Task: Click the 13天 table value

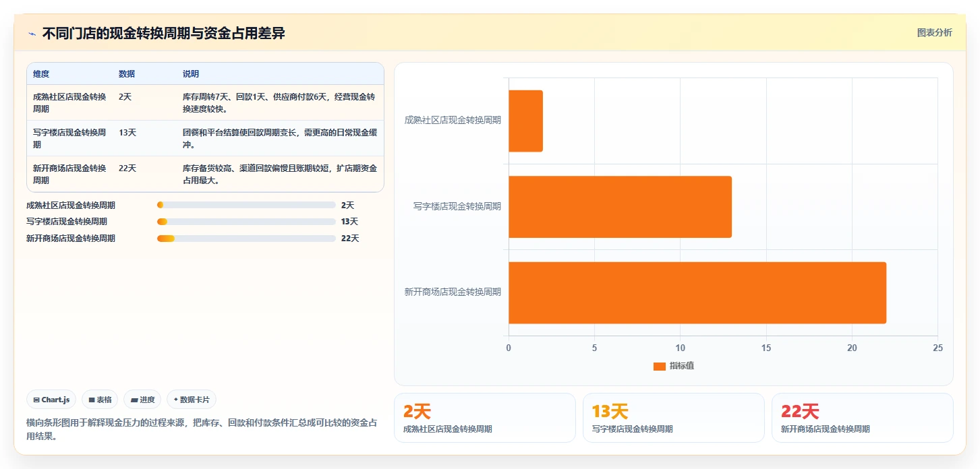Action: pos(127,132)
